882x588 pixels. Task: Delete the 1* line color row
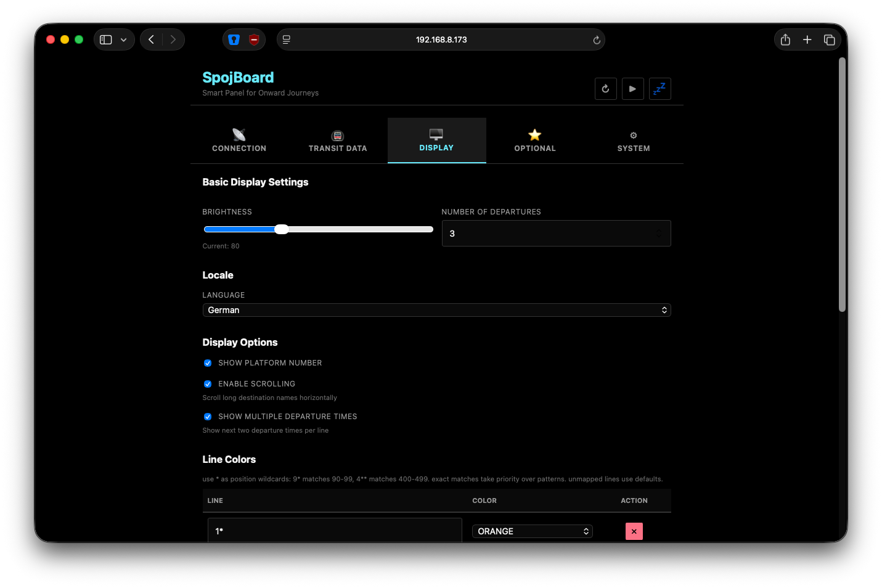tap(634, 531)
